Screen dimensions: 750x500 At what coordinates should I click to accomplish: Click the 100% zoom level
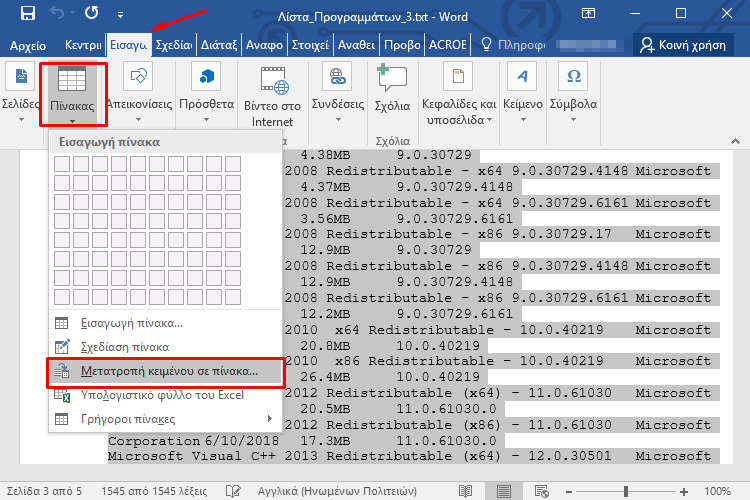pyautogui.click(x=717, y=491)
